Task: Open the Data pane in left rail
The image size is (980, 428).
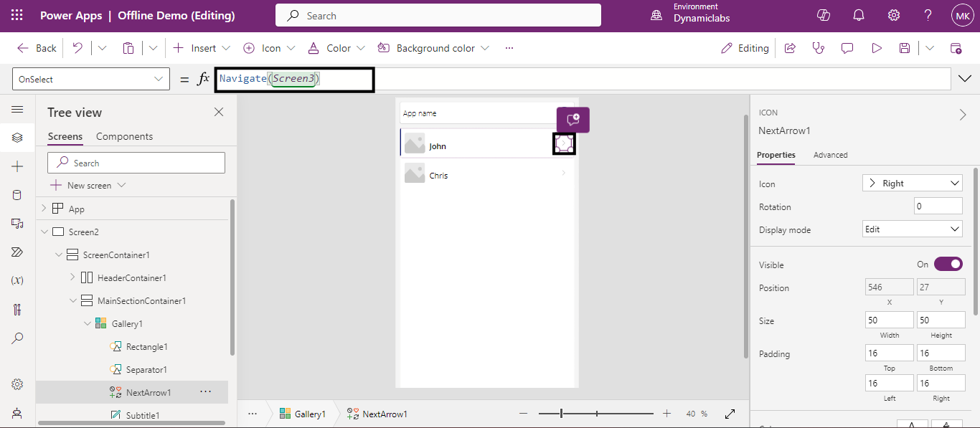Action: pyautogui.click(x=17, y=195)
